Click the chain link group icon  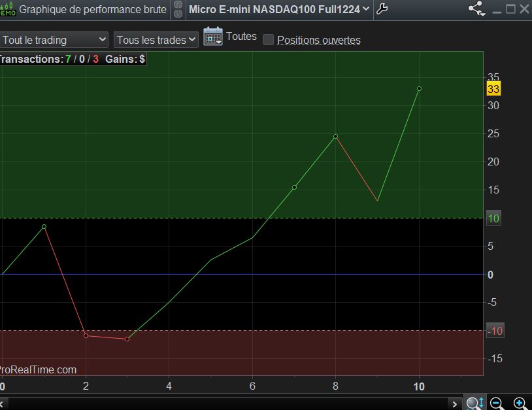178,9
